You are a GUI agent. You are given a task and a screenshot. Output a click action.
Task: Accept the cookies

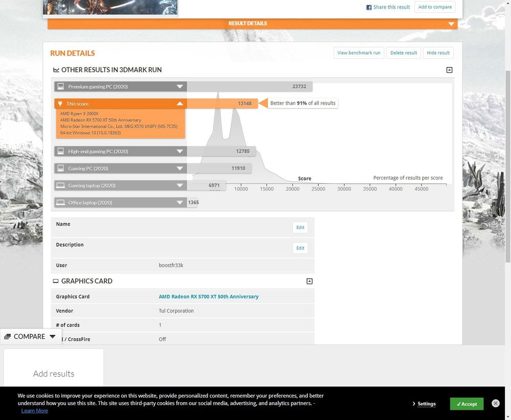pyautogui.click(x=467, y=404)
